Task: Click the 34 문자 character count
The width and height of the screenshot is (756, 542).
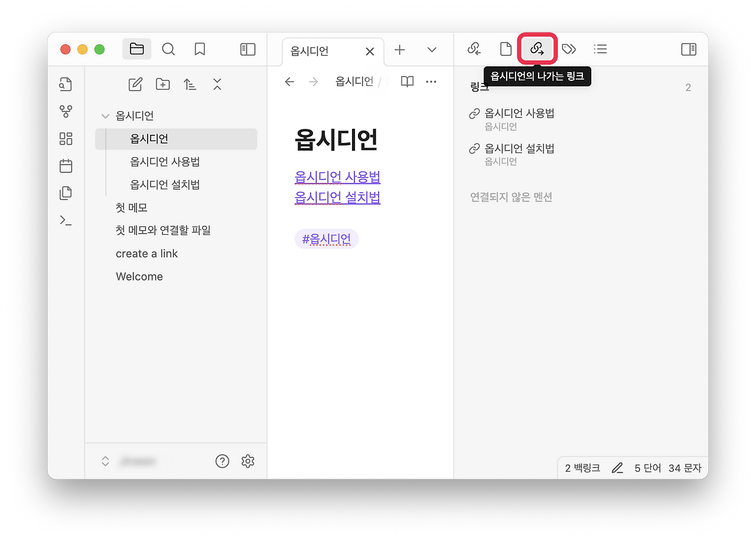Action: pos(685,468)
